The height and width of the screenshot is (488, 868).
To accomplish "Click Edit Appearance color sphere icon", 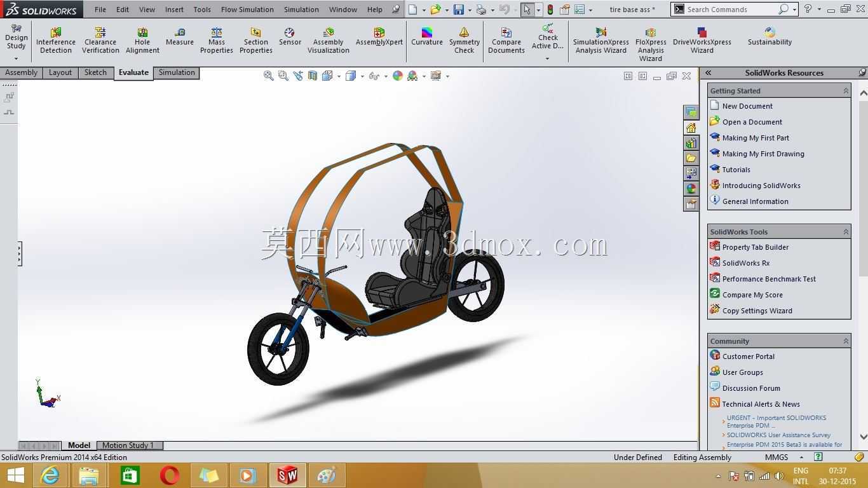I will pyautogui.click(x=398, y=76).
